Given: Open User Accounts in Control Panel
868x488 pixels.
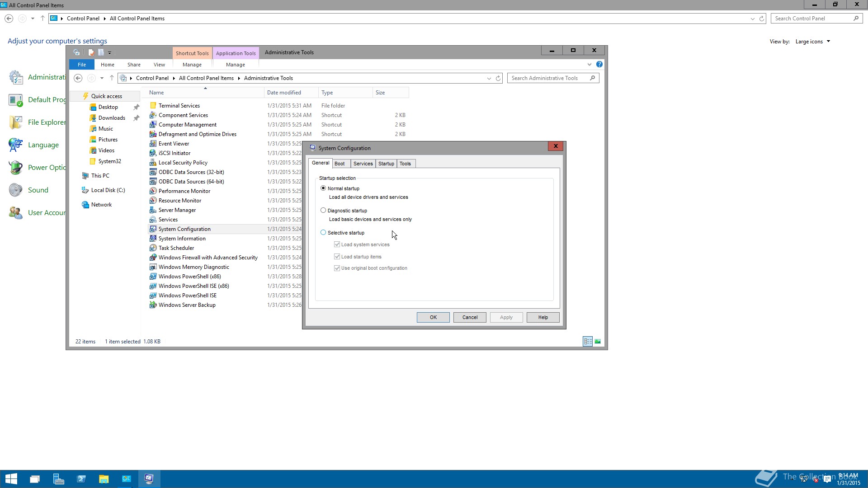Looking at the screenshot, I should pos(47,213).
